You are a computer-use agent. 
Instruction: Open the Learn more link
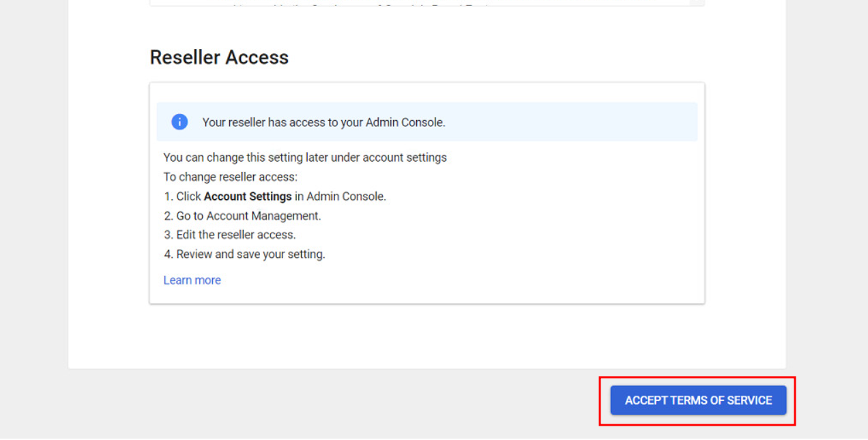coord(192,280)
